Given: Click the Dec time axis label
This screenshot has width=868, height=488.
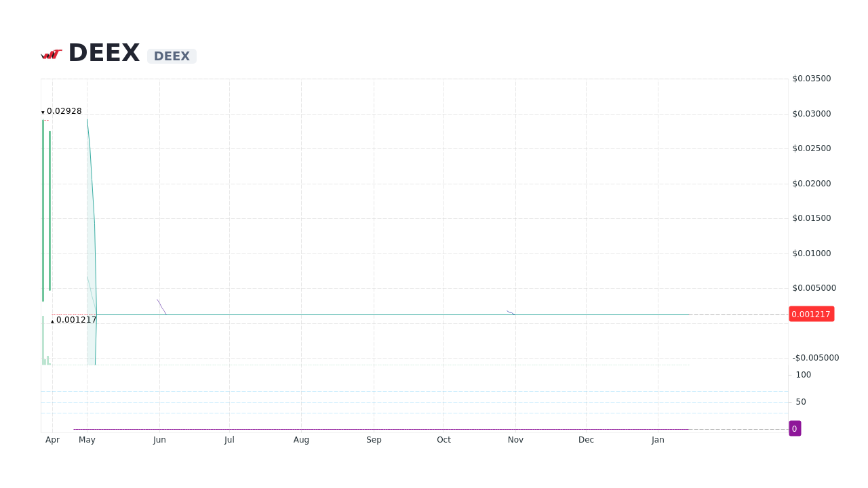Looking at the screenshot, I should (x=586, y=440).
